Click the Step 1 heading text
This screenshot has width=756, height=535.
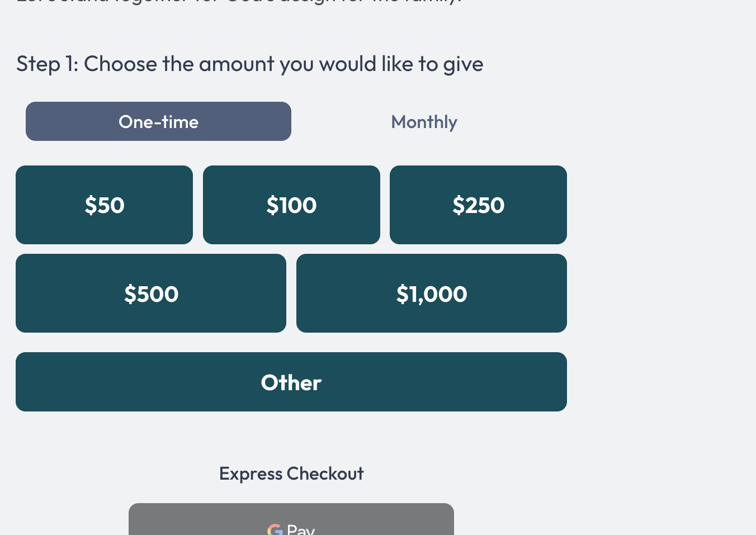(x=249, y=64)
